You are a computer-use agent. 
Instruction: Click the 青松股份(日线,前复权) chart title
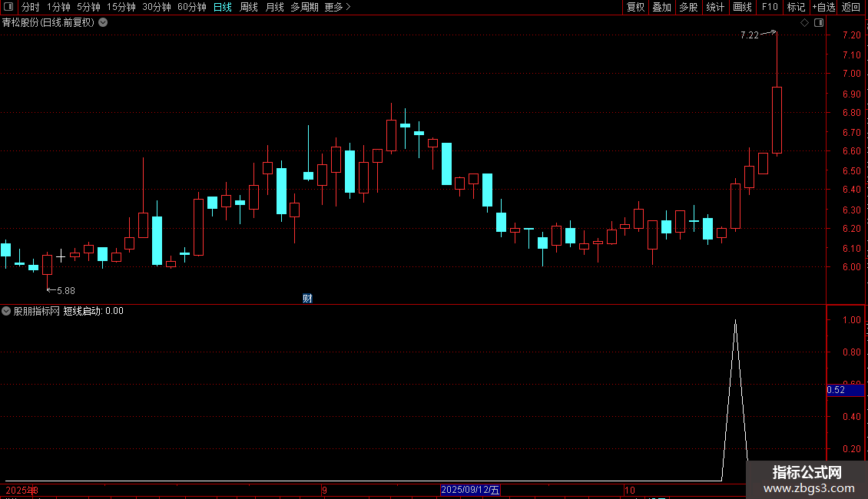pyautogui.click(x=48, y=23)
